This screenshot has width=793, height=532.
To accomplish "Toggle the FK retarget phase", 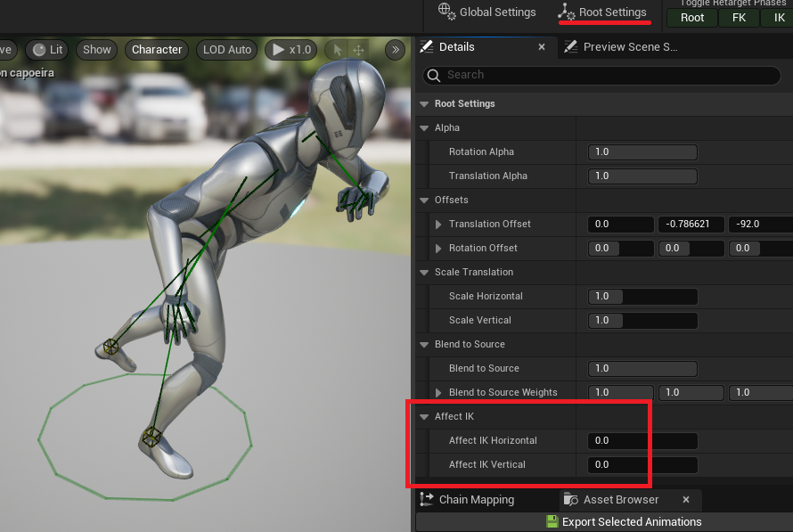I will tap(739, 18).
